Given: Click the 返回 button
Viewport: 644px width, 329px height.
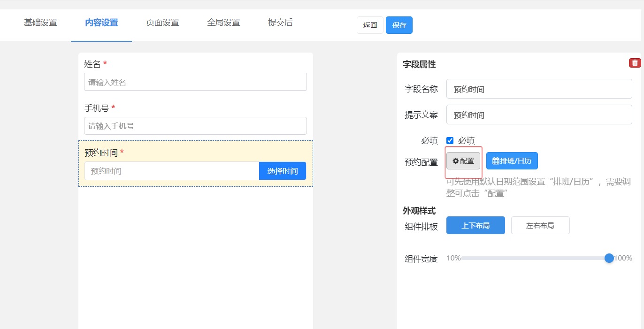Looking at the screenshot, I should [370, 25].
